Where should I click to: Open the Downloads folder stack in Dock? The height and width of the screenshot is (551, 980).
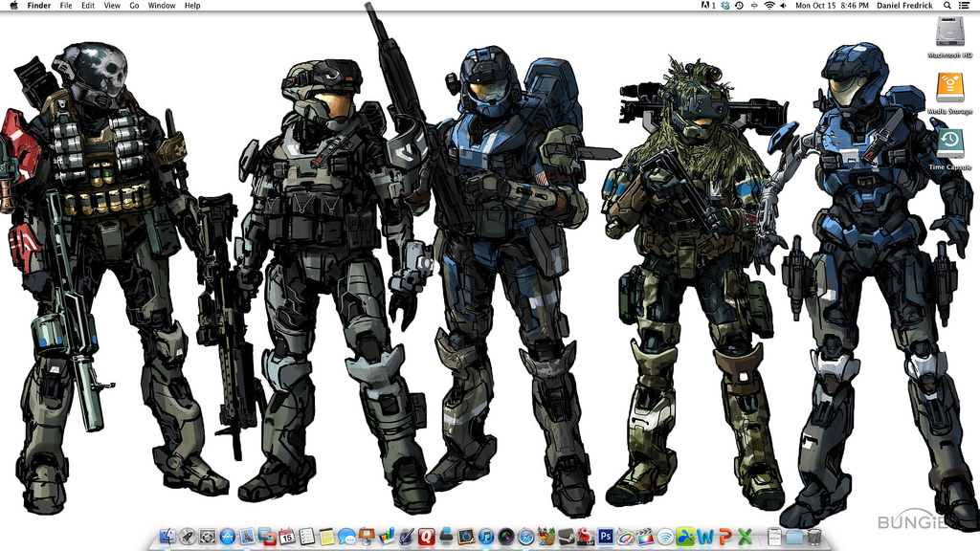pyautogui.click(x=794, y=536)
